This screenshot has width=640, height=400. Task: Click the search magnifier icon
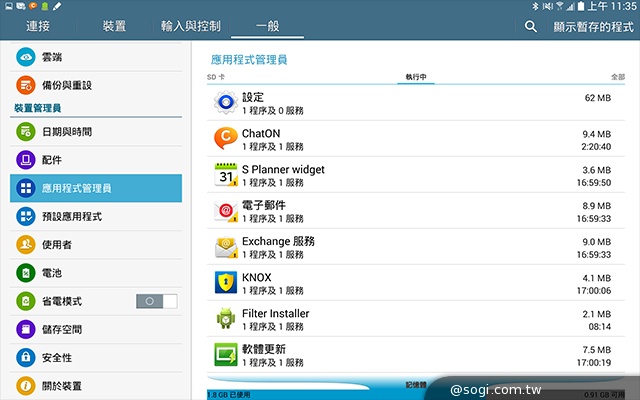click(x=531, y=27)
